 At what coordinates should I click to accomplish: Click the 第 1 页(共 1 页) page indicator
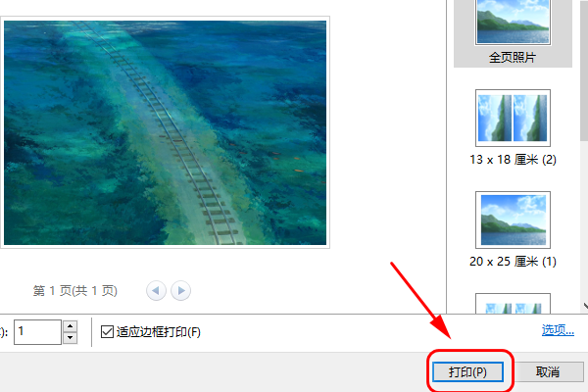(75, 291)
